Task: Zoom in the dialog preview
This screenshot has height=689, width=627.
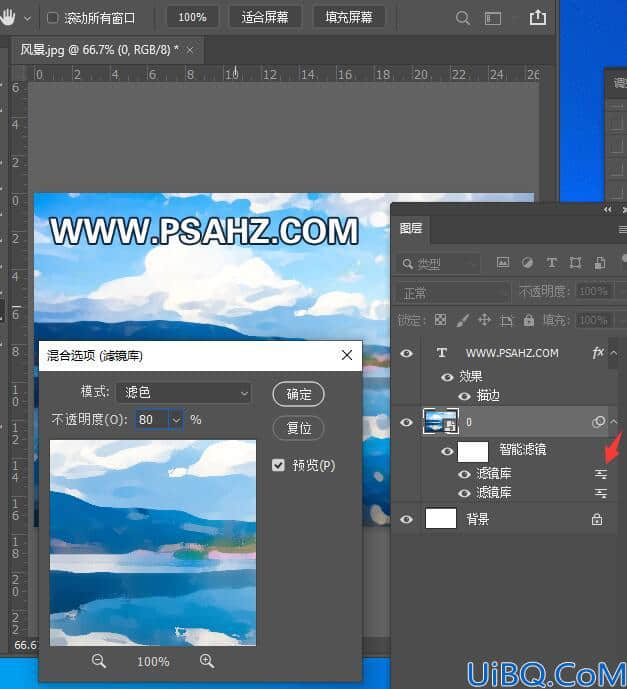Action: (x=207, y=661)
